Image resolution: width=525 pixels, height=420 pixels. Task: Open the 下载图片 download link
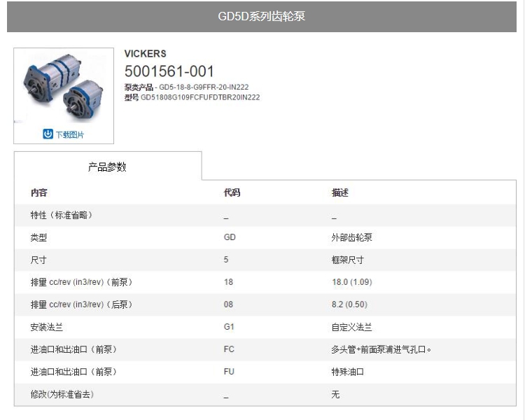pos(69,134)
